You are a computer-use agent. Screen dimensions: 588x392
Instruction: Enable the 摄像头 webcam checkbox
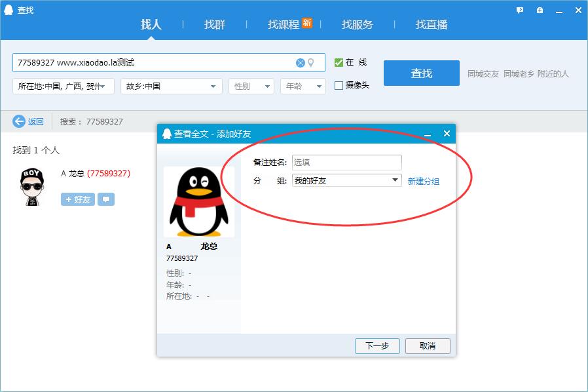[339, 85]
